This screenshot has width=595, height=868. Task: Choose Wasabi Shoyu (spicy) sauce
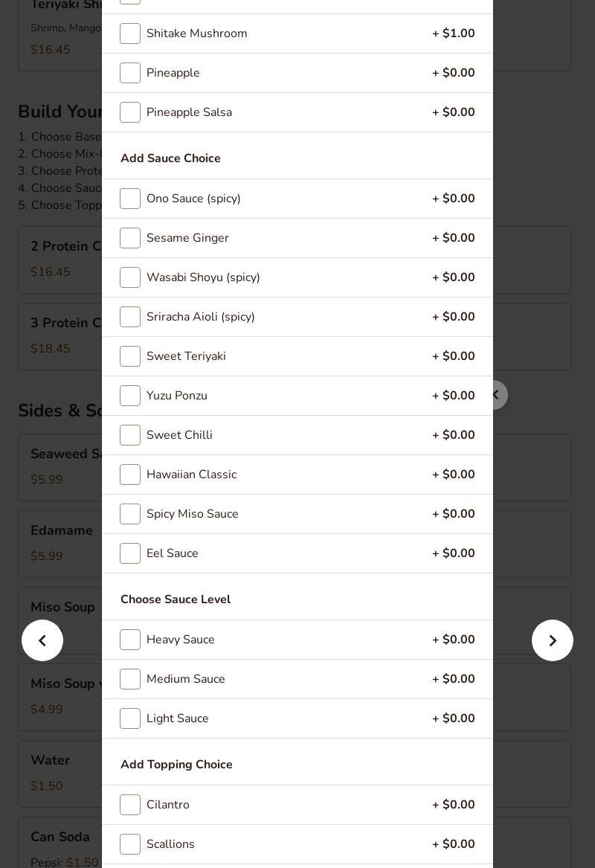click(x=130, y=277)
